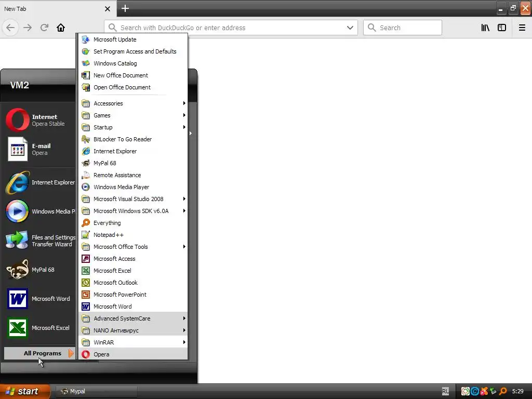The width and height of the screenshot is (532, 399).
Task: Open the browser hamburger menu
Action: coord(522,28)
